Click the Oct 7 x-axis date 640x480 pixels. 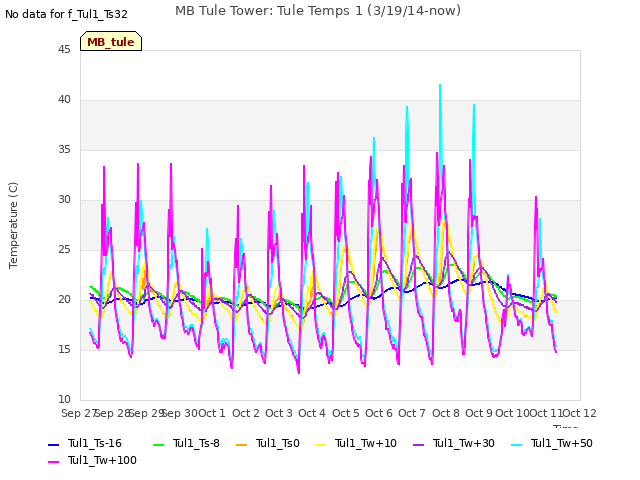pos(412,413)
